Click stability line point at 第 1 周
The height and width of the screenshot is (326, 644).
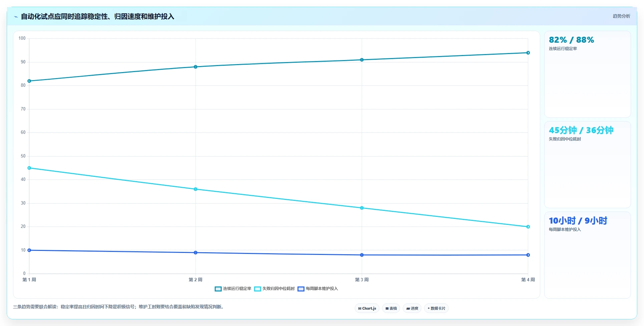tap(29, 81)
